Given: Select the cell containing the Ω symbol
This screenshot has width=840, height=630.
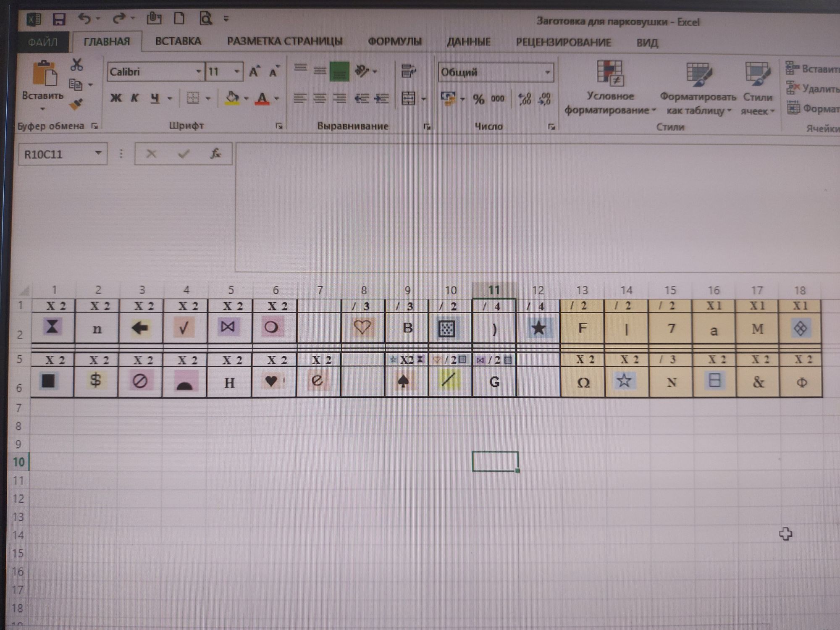Looking at the screenshot, I should [583, 382].
